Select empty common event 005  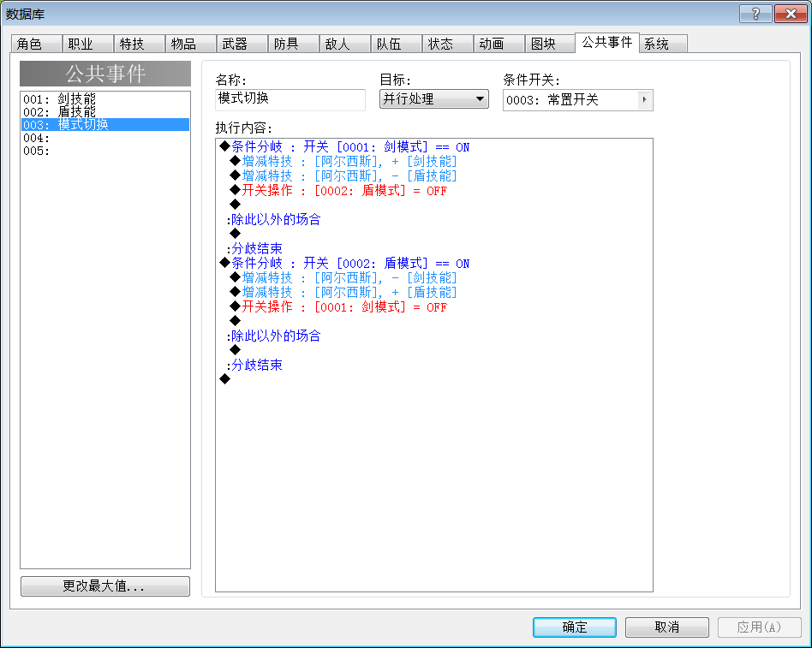[105, 151]
